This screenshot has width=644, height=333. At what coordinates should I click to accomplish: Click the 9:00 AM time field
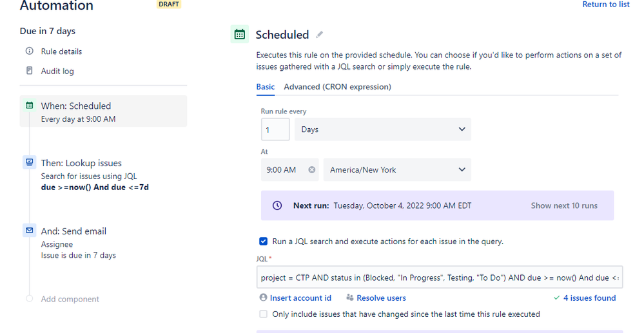point(289,169)
